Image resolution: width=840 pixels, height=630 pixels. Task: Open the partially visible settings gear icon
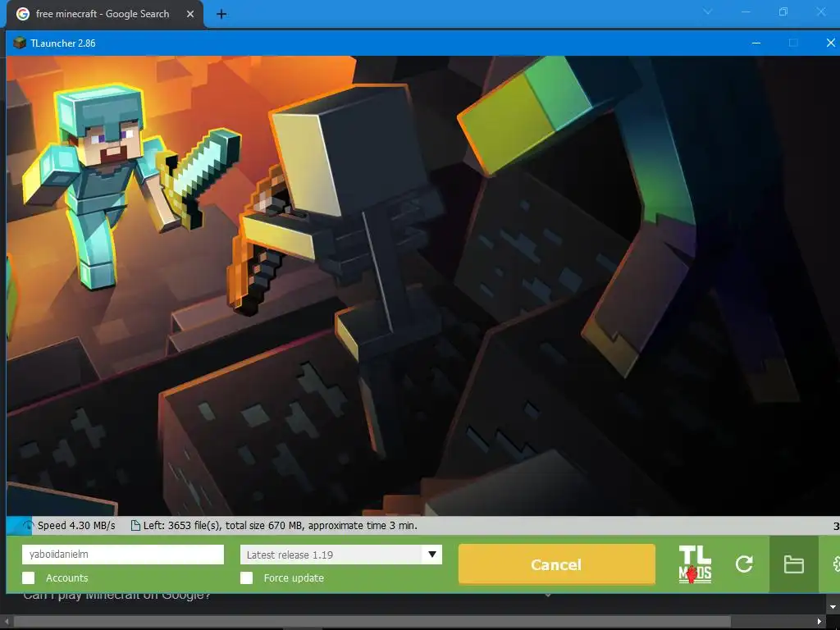point(835,564)
